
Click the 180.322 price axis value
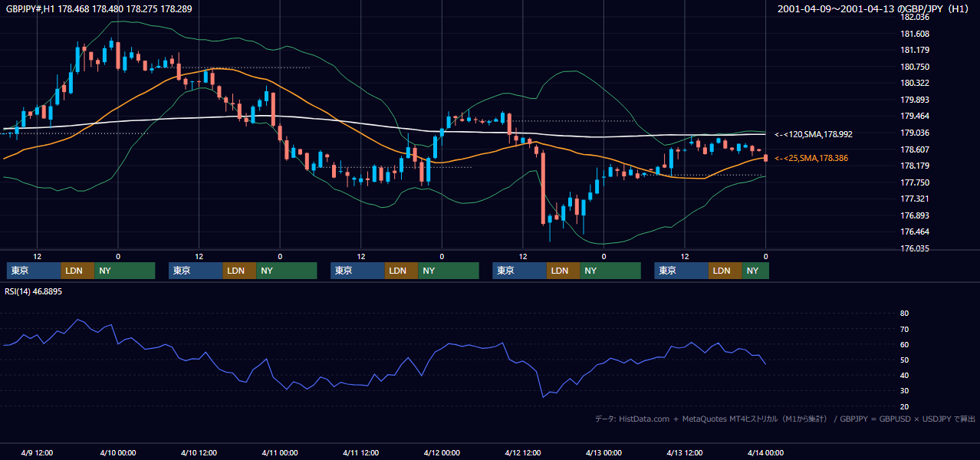click(x=915, y=83)
